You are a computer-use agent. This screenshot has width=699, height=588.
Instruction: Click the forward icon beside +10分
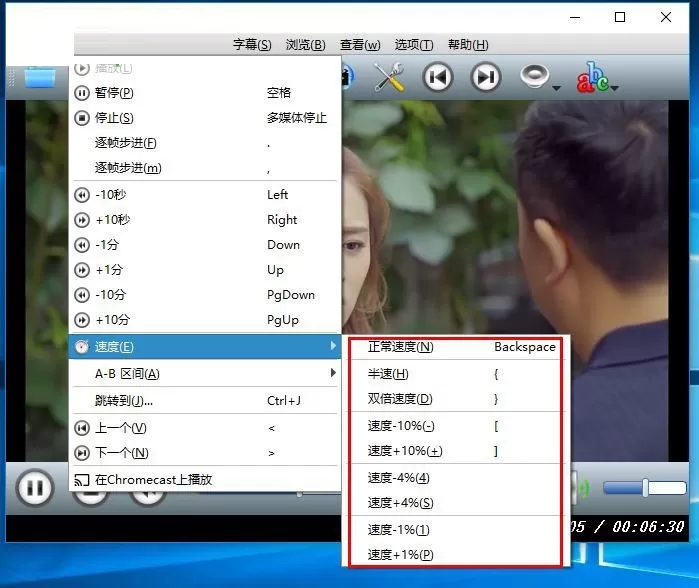[82, 320]
